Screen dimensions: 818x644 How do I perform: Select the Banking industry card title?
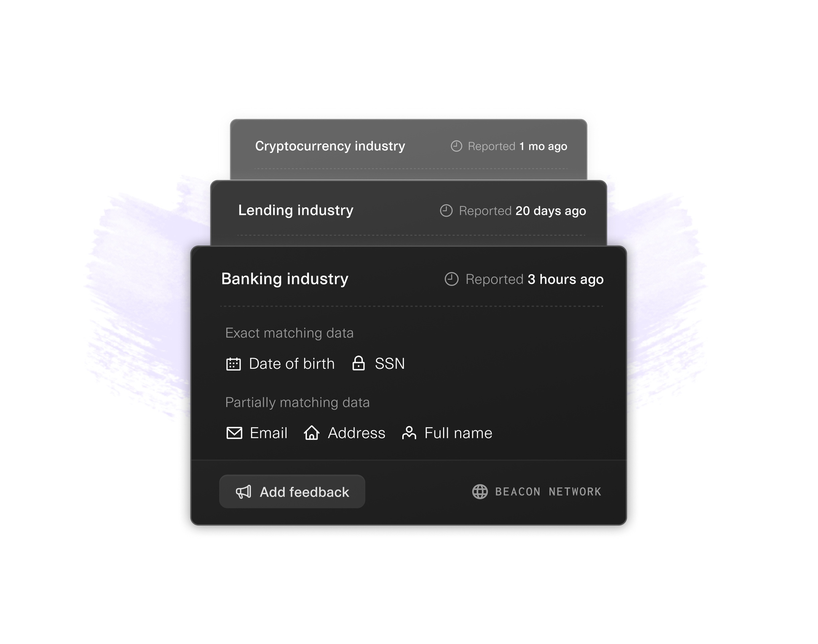click(x=285, y=279)
